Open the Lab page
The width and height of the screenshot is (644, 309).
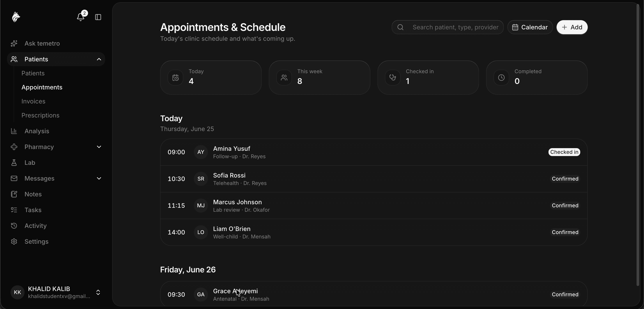tap(56, 162)
